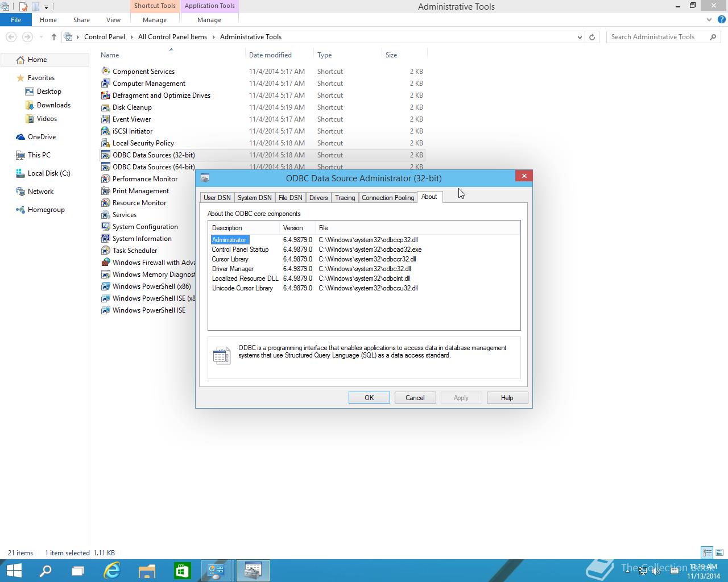
Task: Open the Windows Store taskbar icon
Action: (x=182, y=571)
